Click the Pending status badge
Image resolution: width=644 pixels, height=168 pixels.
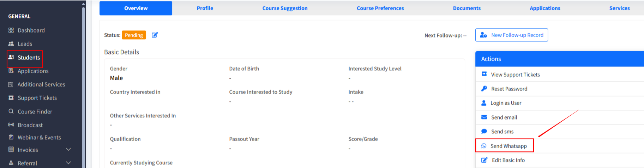point(134,35)
